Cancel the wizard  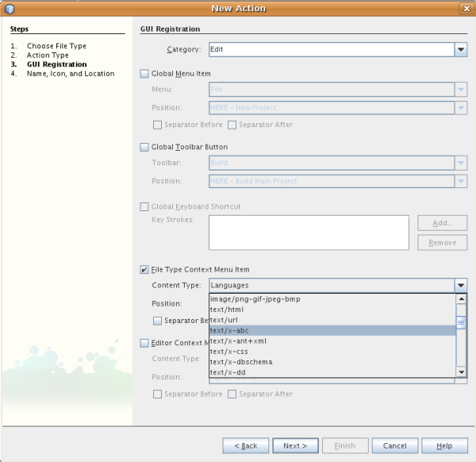pyautogui.click(x=395, y=445)
